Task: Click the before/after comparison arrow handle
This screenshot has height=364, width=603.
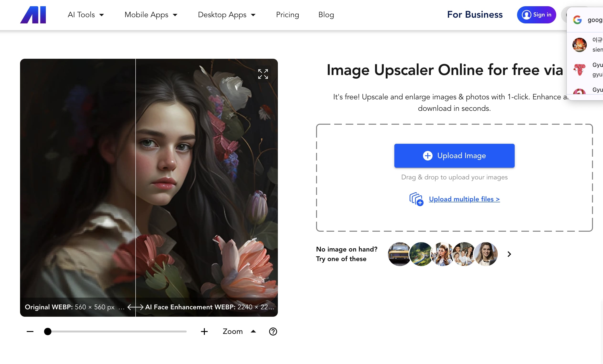Action: pyautogui.click(x=135, y=307)
